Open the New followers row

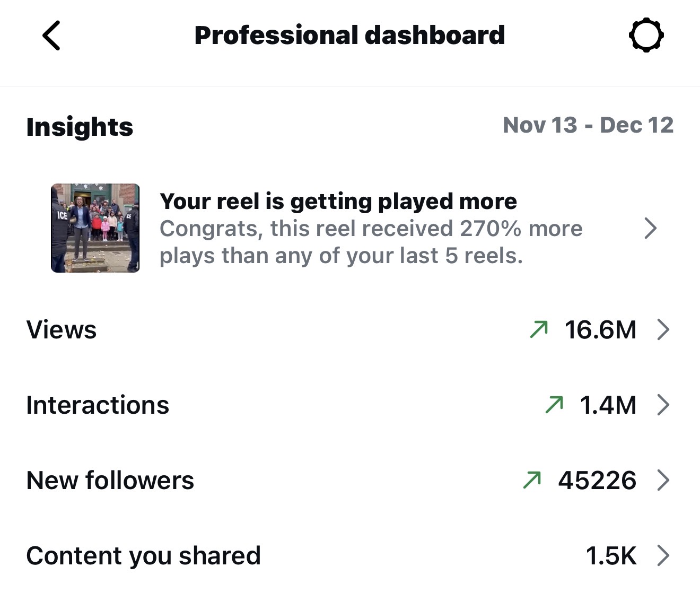(110, 480)
